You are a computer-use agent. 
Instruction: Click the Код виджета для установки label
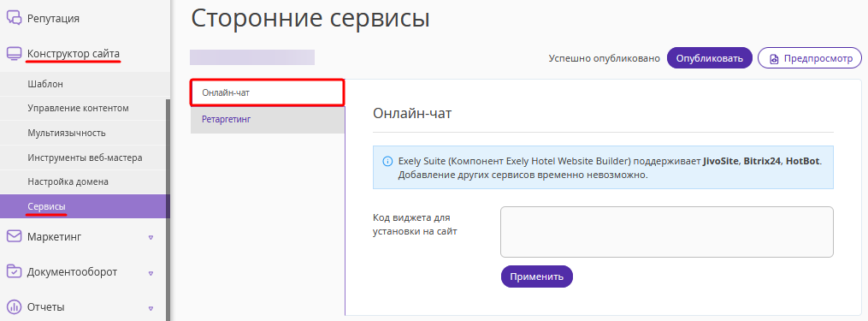click(415, 225)
